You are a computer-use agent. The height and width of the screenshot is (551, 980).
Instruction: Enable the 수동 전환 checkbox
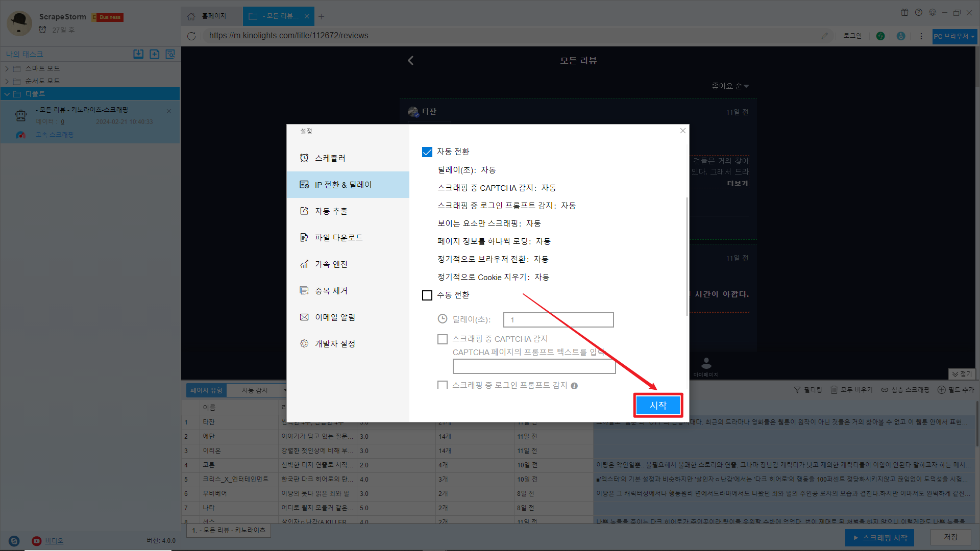pyautogui.click(x=427, y=295)
